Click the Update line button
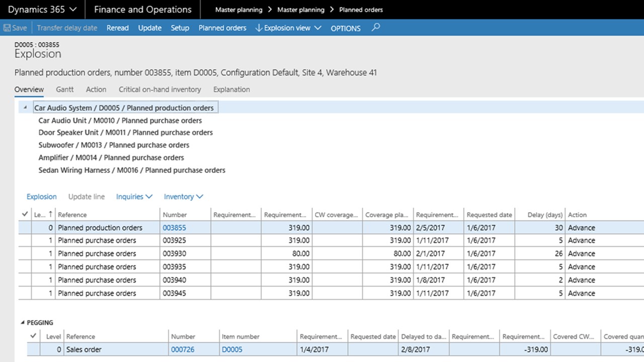Screen dimensions: 644x362 pyautogui.click(x=87, y=197)
